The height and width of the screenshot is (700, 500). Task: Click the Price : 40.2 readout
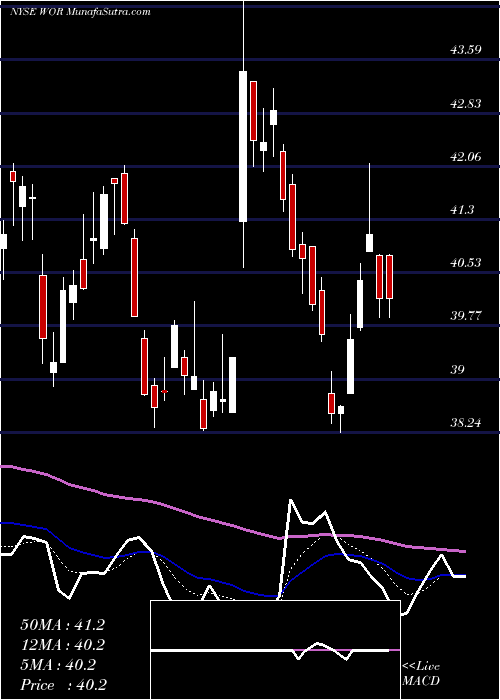tap(63, 685)
